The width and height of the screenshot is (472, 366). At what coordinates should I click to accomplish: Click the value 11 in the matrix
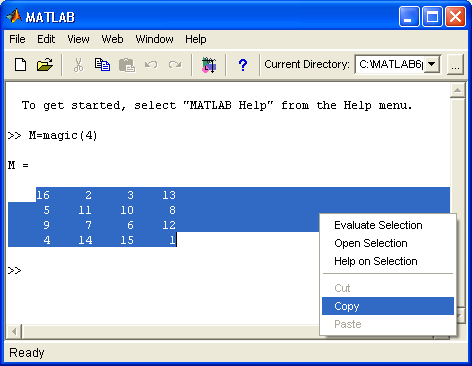pos(85,210)
